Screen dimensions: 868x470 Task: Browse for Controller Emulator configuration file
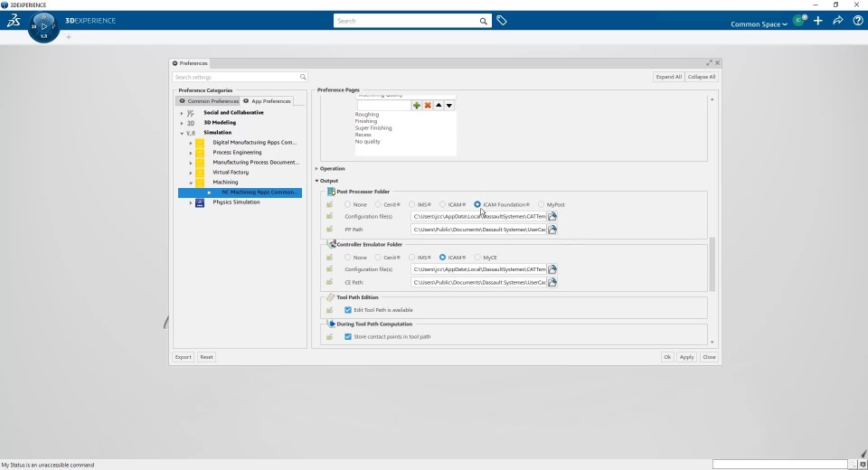tap(552, 269)
